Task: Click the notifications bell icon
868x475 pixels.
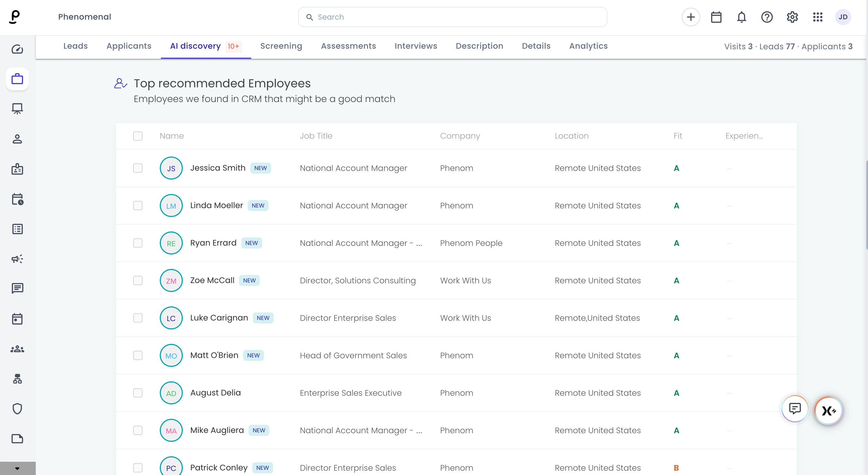Action: [741, 17]
